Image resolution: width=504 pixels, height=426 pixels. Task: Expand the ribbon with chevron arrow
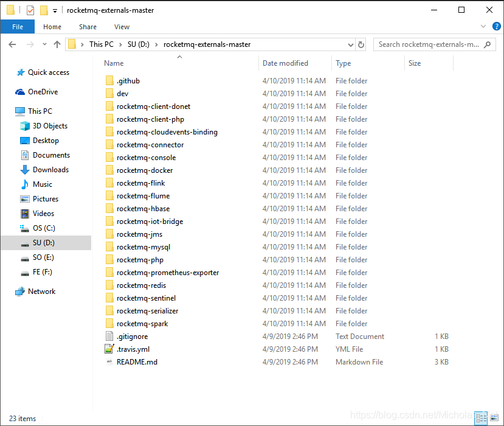pyautogui.click(x=483, y=26)
